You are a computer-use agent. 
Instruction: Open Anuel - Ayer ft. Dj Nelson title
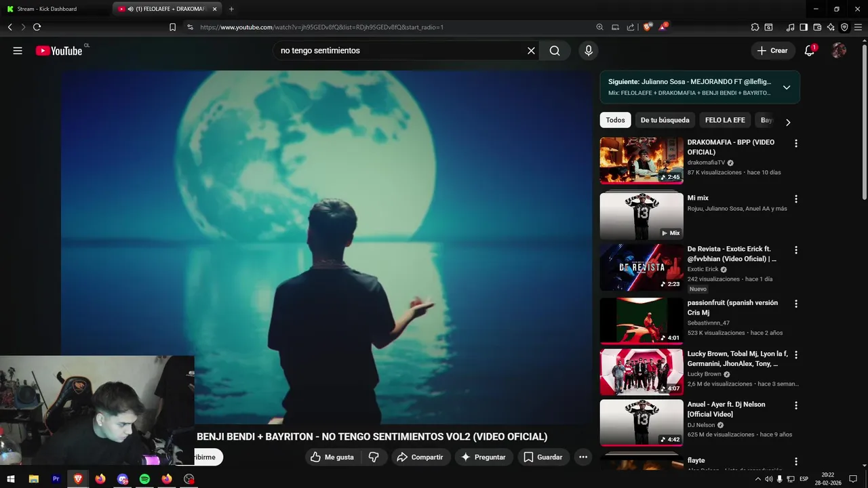click(726, 409)
